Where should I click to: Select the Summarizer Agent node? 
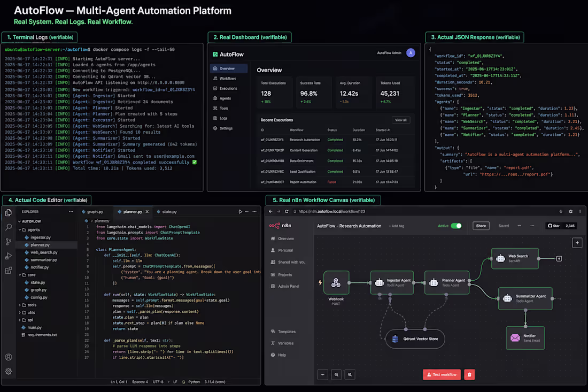pyautogui.click(x=525, y=298)
